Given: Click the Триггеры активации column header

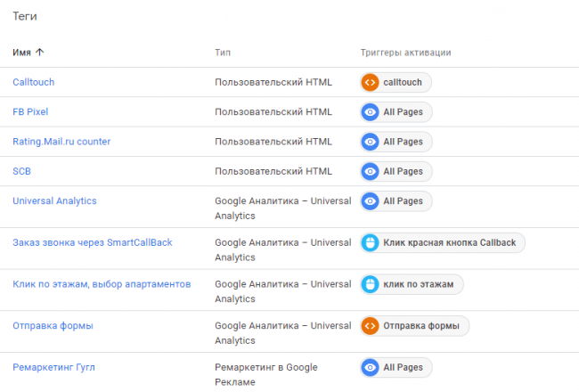Looking at the screenshot, I should (x=405, y=53).
